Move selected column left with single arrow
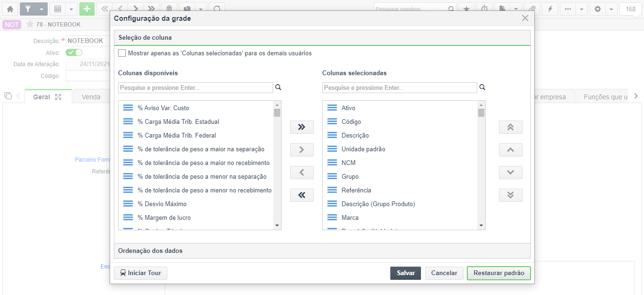644x295 pixels. (x=302, y=172)
